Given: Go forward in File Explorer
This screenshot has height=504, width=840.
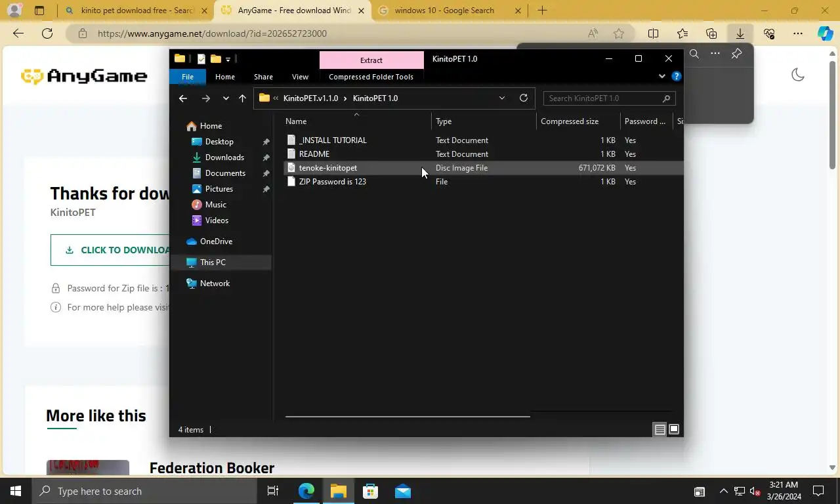Looking at the screenshot, I should pyautogui.click(x=205, y=98).
